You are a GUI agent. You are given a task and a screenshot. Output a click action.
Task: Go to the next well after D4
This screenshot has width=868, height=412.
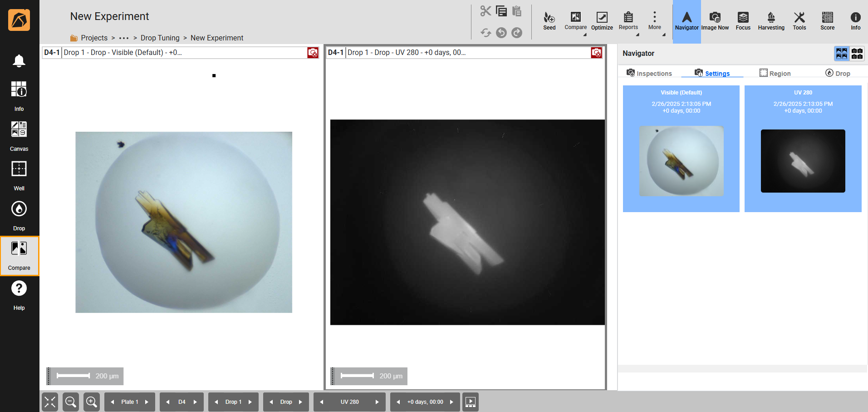[x=196, y=402]
